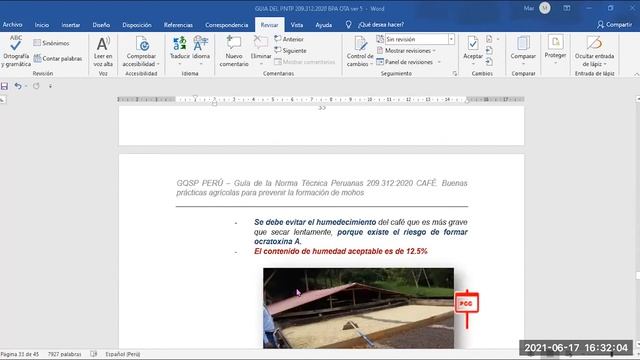Screen dimensions: 640x360
Task: Customize the Quick Access Toolbar
Action: (x=50, y=86)
